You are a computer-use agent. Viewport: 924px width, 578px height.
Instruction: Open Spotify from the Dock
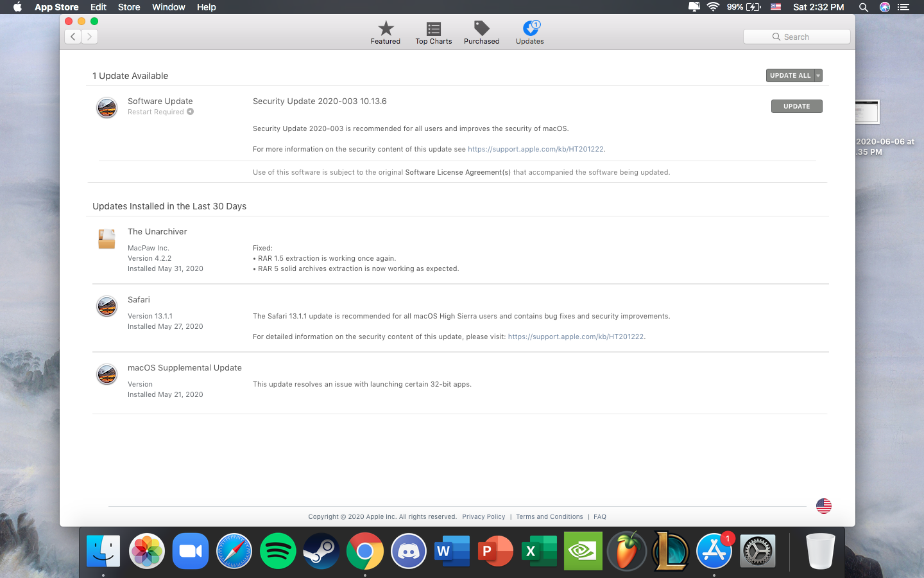[278, 551]
